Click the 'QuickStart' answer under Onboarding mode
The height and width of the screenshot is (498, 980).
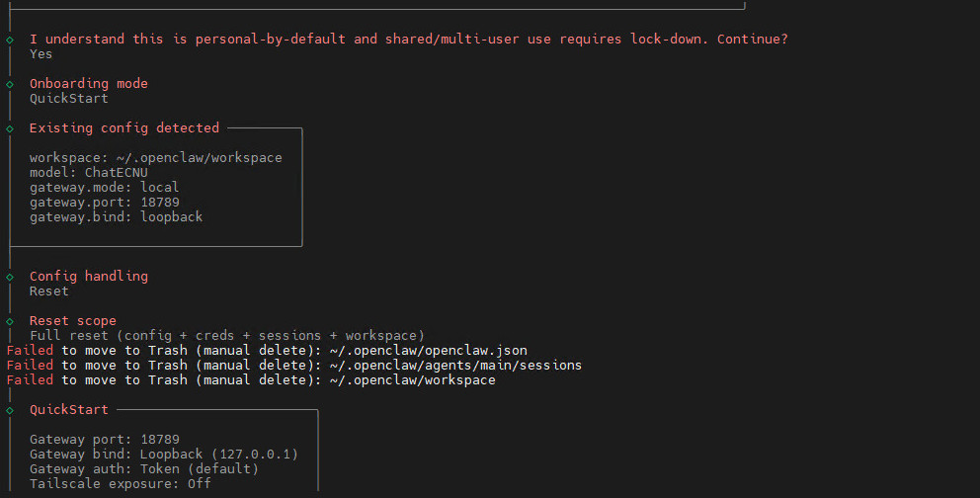(x=69, y=99)
